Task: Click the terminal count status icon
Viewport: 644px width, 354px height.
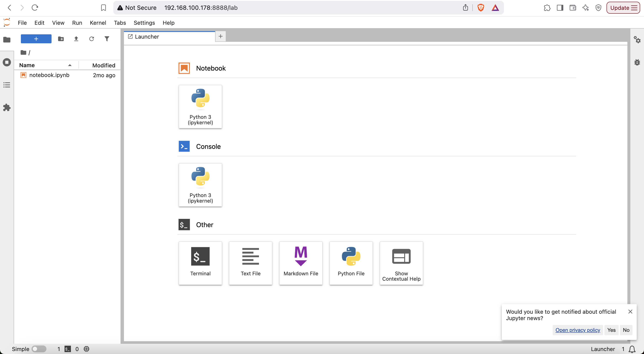Action: coord(68,349)
